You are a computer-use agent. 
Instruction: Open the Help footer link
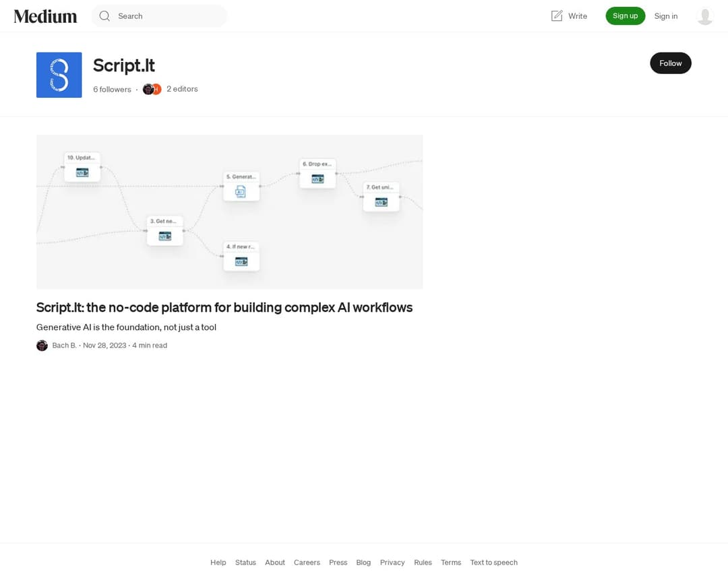[218, 562]
